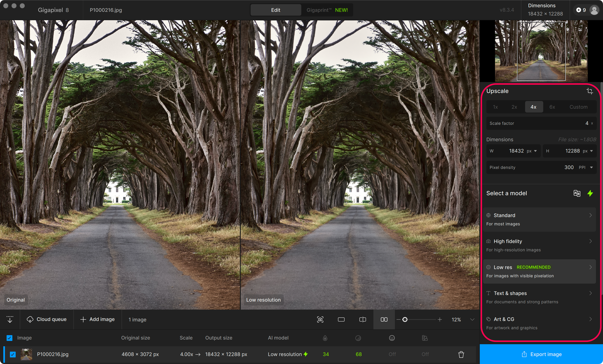Click the crop icon in Upscale panel
Screen dimensions: 603x364
click(590, 91)
